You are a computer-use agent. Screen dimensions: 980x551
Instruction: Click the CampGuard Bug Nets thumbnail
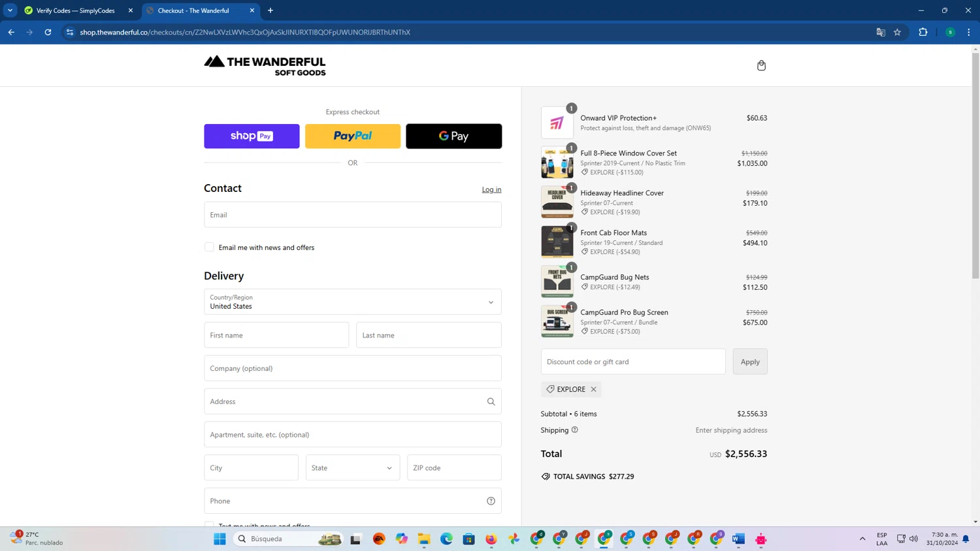point(557,282)
